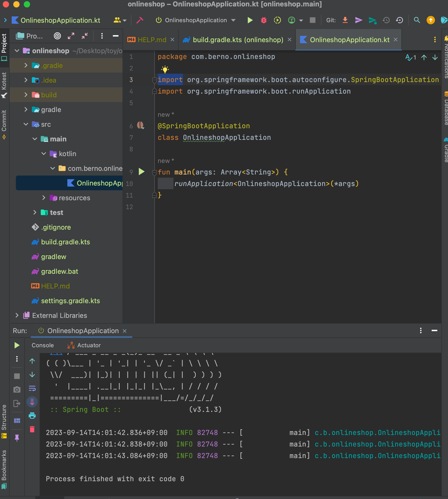Toggle Commit tool window sidebar button
The width and height of the screenshot is (448, 499).
[4, 125]
